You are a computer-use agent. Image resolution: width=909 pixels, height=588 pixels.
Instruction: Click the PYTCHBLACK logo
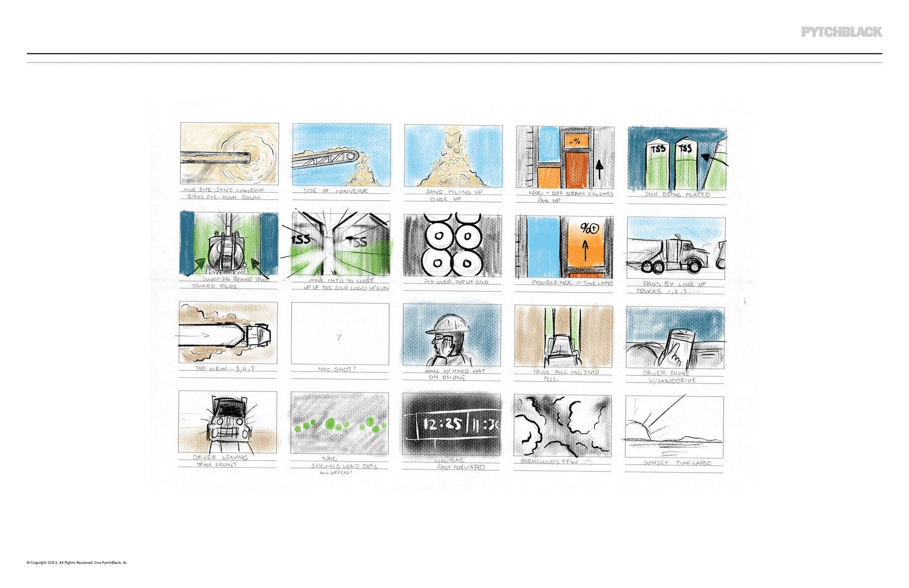(841, 32)
